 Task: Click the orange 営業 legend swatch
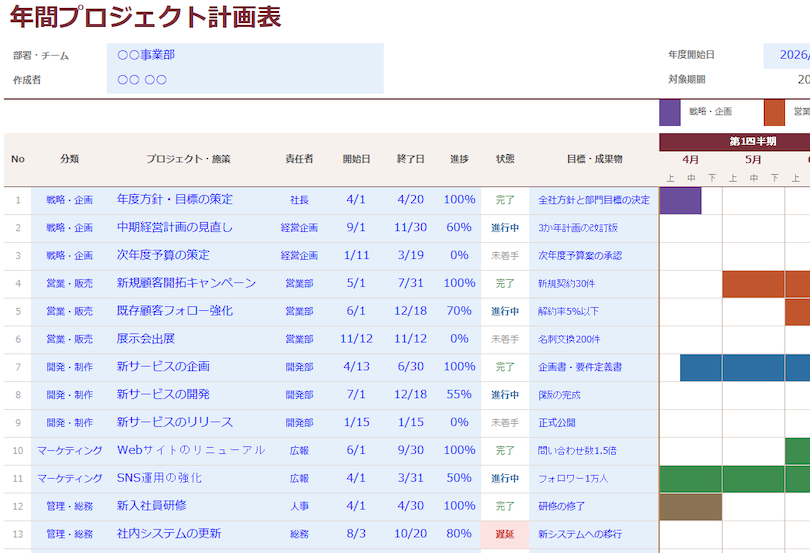click(774, 112)
